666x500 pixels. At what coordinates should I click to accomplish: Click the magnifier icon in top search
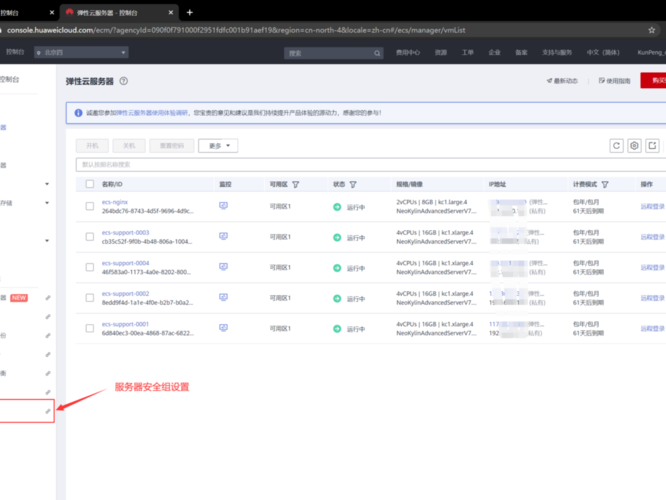(377, 53)
